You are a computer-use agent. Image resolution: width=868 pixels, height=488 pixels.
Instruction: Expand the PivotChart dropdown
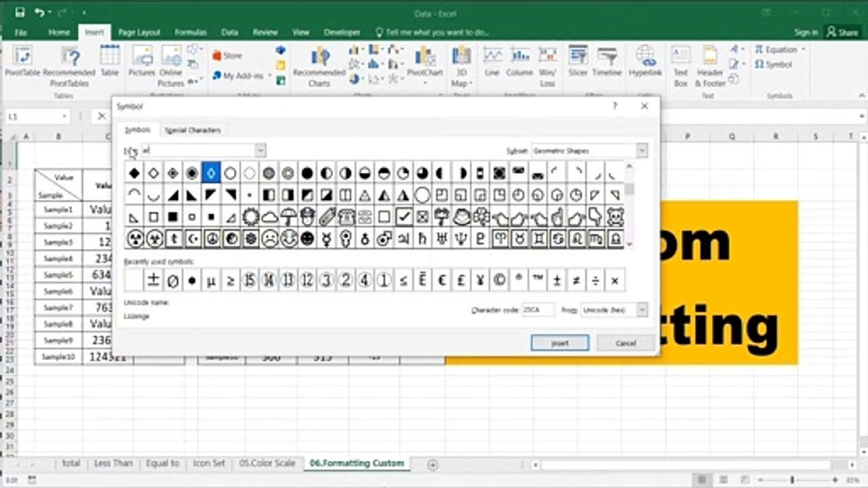tap(425, 83)
